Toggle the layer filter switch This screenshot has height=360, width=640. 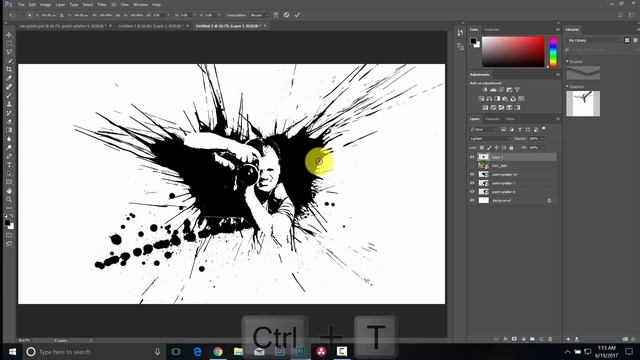pyautogui.click(x=544, y=129)
